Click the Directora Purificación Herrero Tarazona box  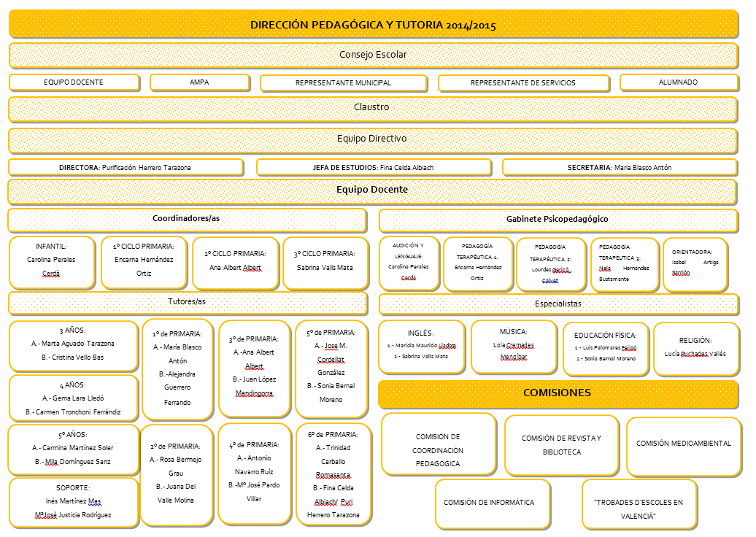tap(125, 168)
